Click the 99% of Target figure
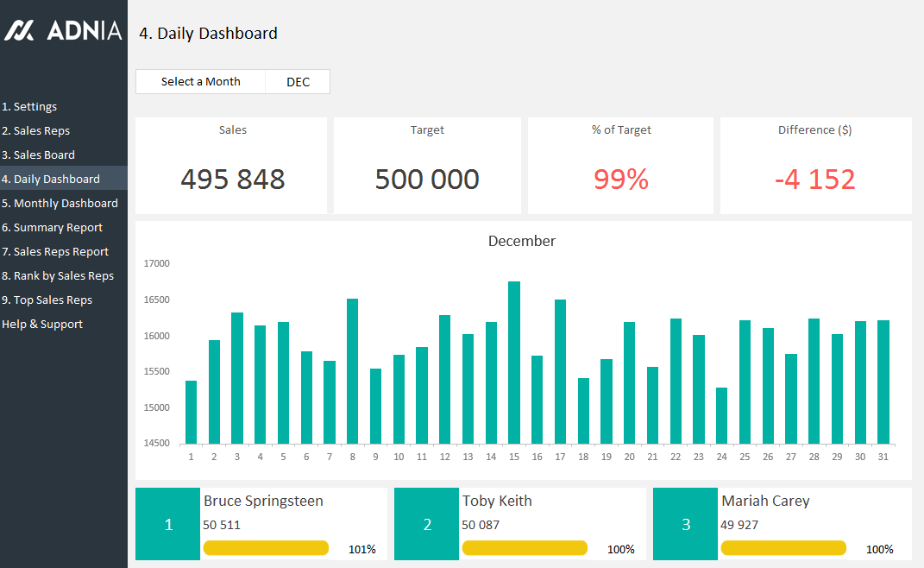 620,179
